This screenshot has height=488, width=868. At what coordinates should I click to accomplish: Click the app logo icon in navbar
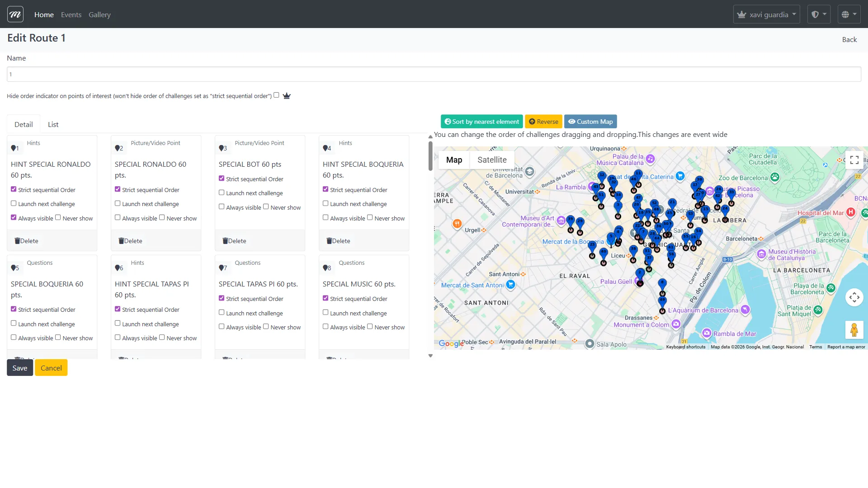pyautogui.click(x=15, y=14)
